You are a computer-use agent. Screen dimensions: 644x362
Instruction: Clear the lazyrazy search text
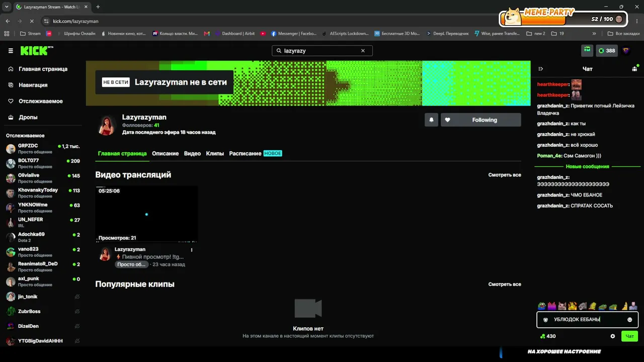[363, 51]
